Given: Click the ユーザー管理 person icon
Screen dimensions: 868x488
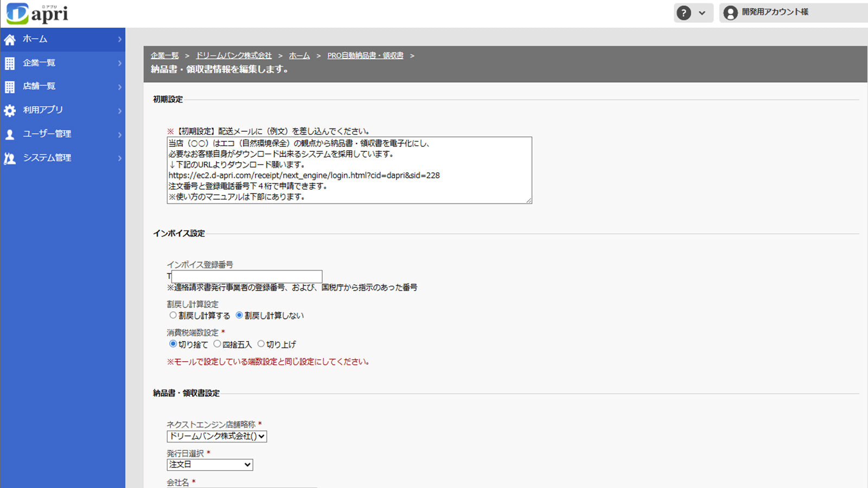Looking at the screenshot, I should 10,134.
